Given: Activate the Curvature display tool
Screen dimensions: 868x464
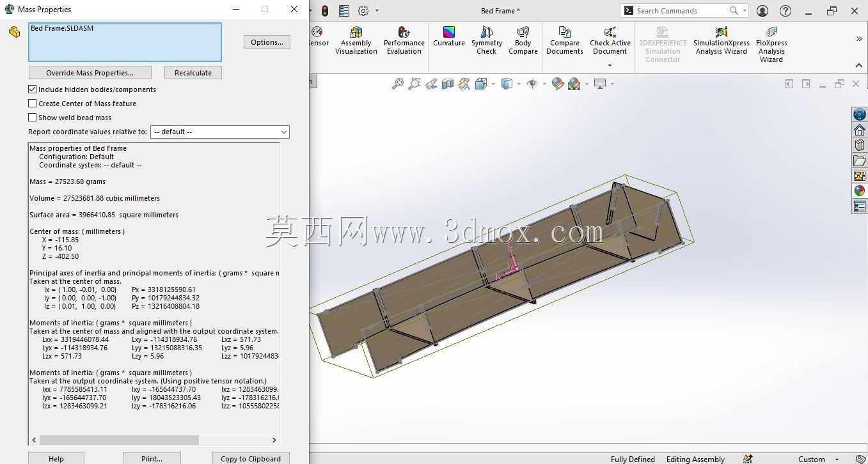Looking at the screenshot, I should click(x=448, y=36).
